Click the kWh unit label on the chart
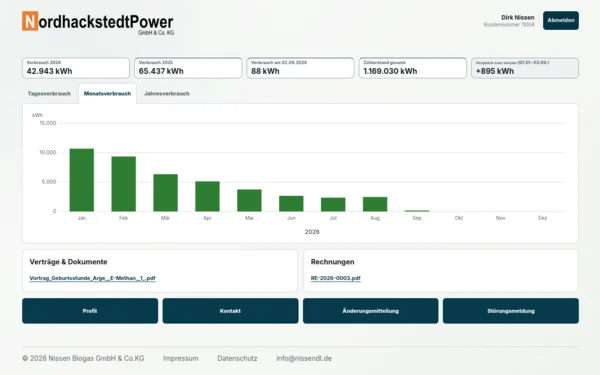Viewport: 600px width, 375px height. point(38,115)
